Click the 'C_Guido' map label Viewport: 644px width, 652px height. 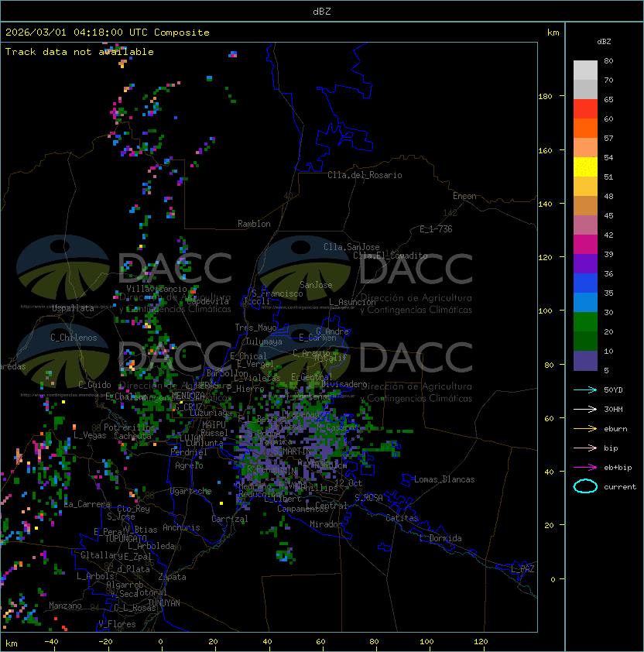pos(94,385)
